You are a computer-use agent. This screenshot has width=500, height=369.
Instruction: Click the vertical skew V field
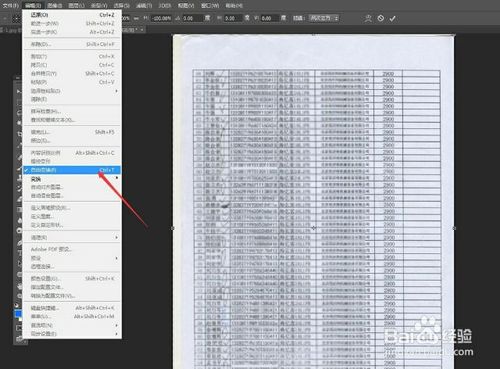tap(269, 18)
